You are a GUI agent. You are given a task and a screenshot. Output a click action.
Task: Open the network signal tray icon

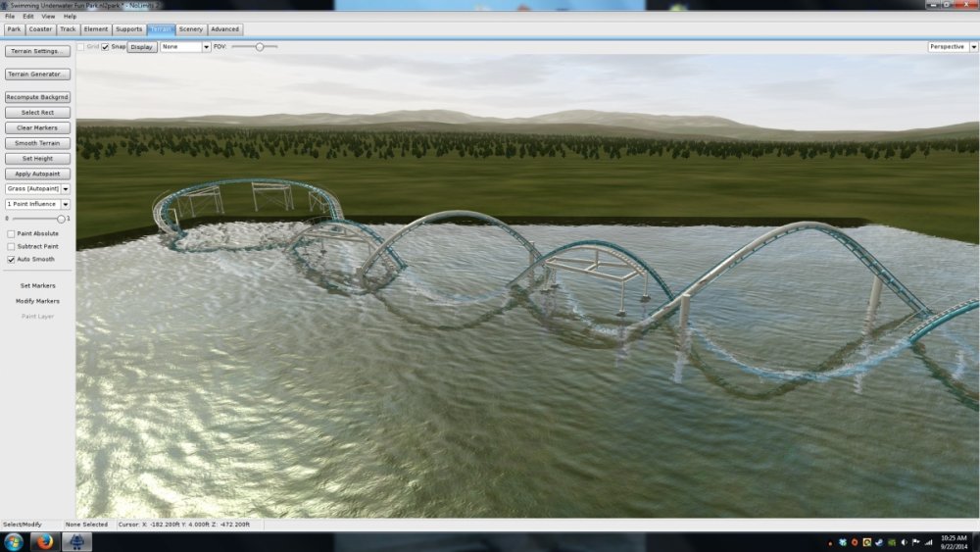coord(928,542)
